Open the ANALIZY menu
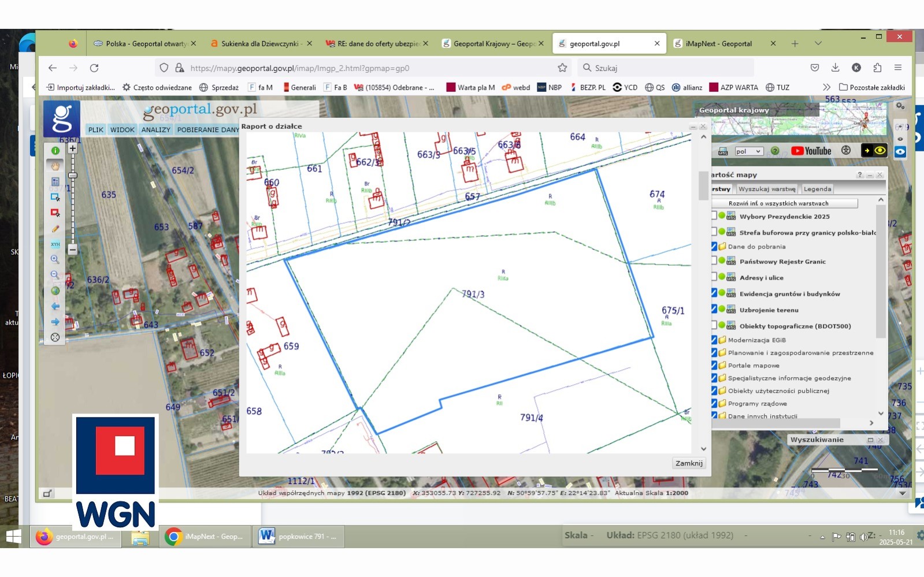924x577 pixels. [x=156, y=130]
